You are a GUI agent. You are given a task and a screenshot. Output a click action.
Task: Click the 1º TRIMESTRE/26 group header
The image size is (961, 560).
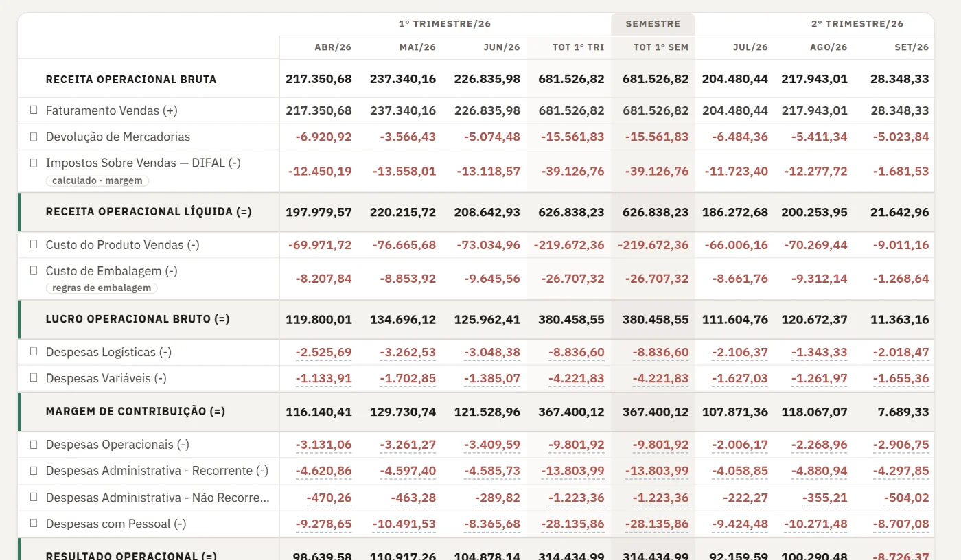click(x=445, y=24)
